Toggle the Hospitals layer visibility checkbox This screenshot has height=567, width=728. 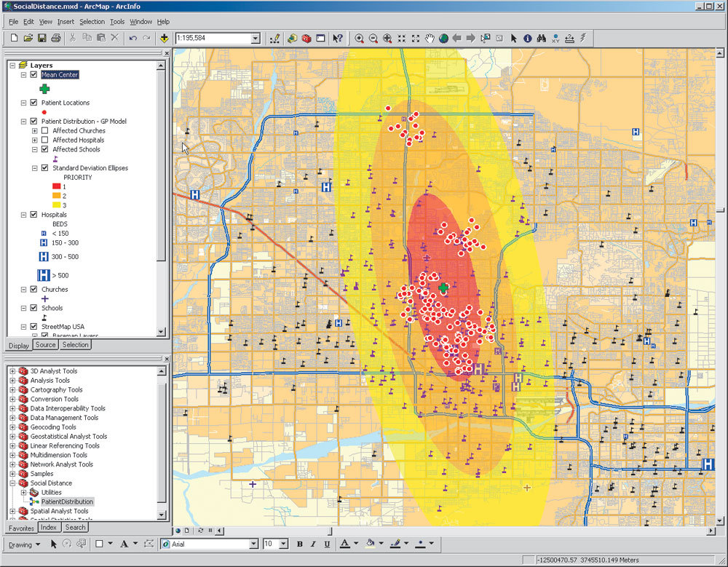tap(33, 215)
